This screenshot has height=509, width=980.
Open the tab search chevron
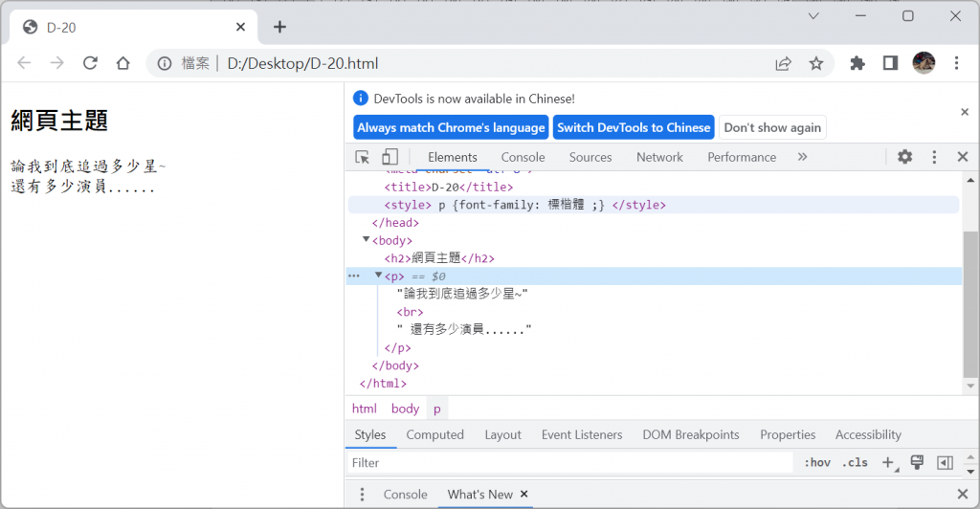pos(813,16)
